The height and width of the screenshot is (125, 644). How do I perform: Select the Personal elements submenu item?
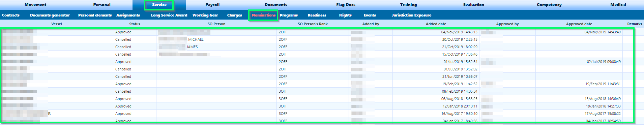tap(95, 15)
